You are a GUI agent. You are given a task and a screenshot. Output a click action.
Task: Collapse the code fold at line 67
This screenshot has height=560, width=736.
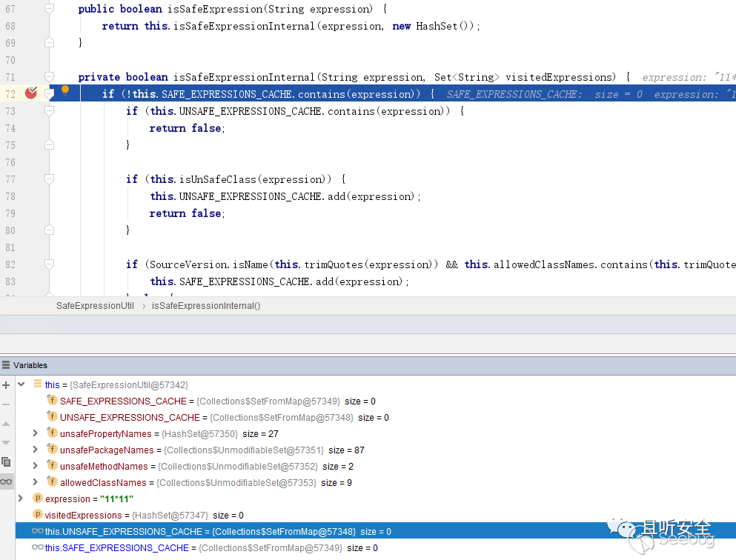(49, 9)
